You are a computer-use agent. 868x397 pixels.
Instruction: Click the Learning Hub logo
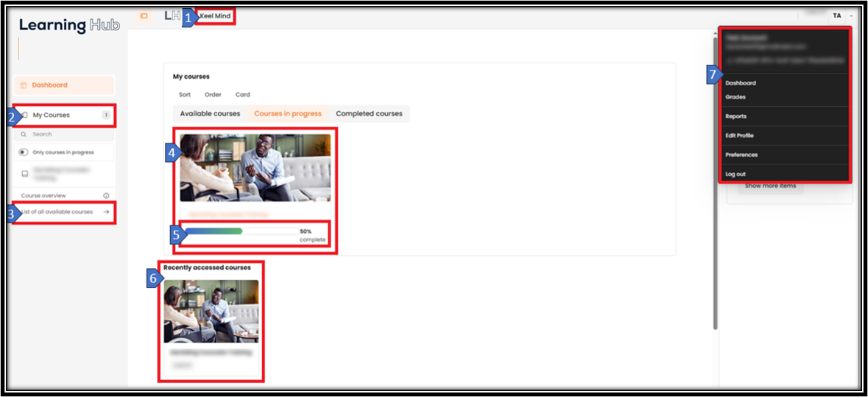tap(69, 25)
